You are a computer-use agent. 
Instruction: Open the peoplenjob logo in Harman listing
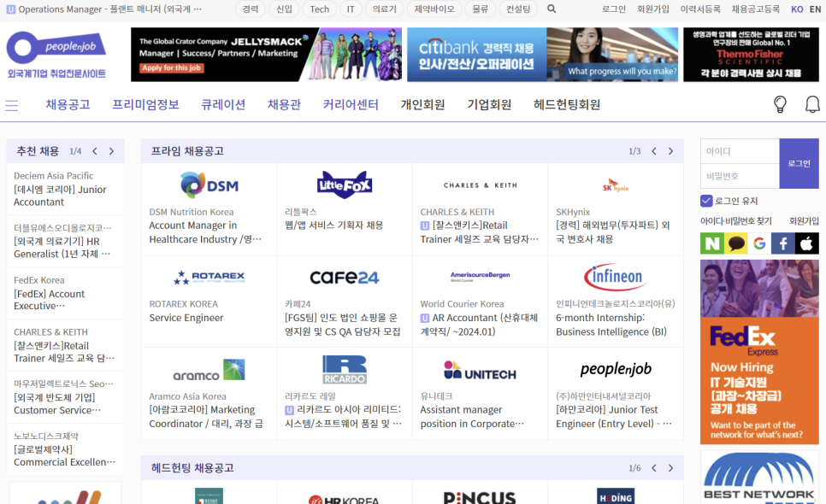click(x=616, y=370)
